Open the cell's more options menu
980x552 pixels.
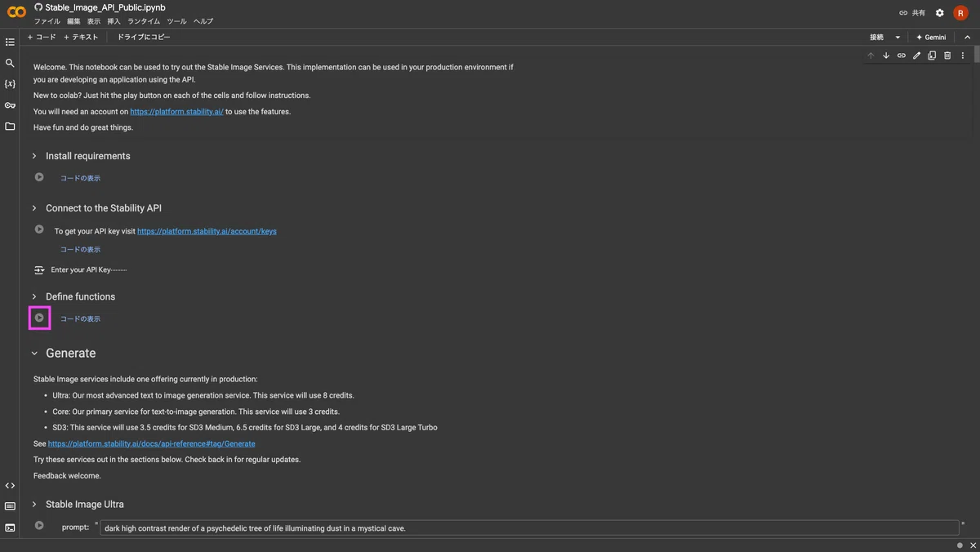click(963, 56)
